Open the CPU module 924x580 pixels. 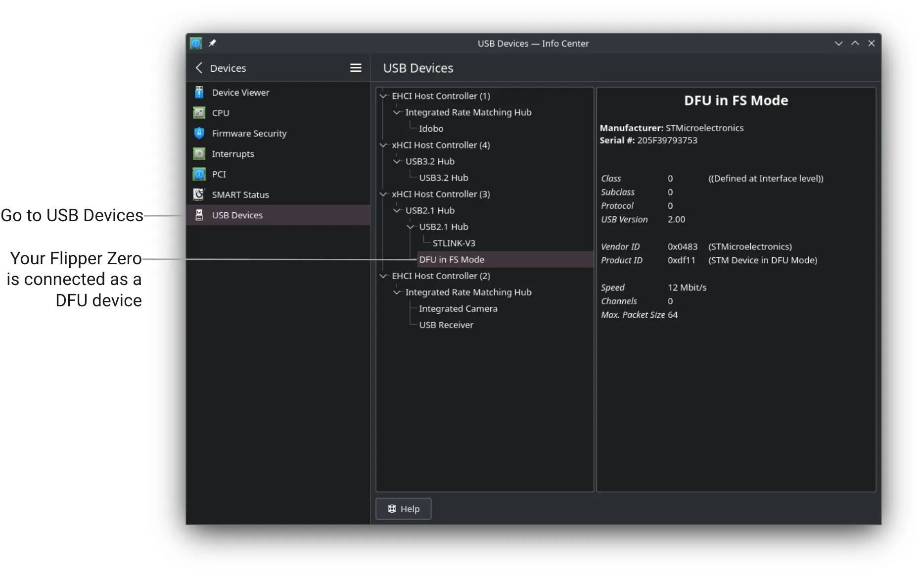point(278,113)
